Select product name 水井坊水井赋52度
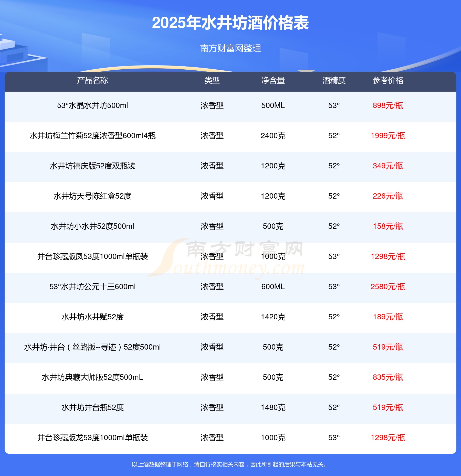The height and width of the screenshot is (476, 461). pyautogui.click(x=92, y=317)
